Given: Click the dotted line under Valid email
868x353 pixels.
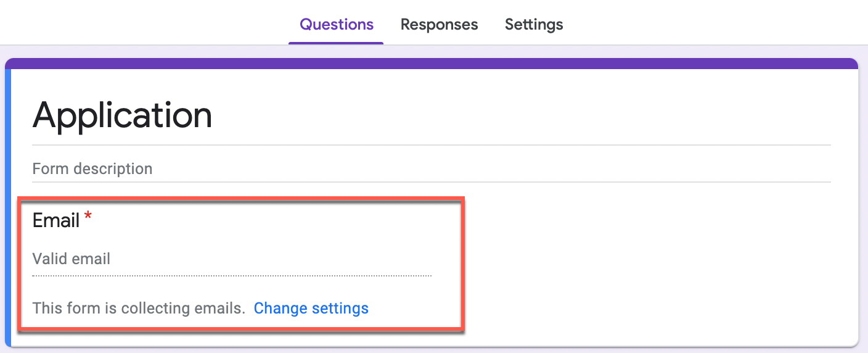Looking at the screenshot, I should [x=232, y=275].
